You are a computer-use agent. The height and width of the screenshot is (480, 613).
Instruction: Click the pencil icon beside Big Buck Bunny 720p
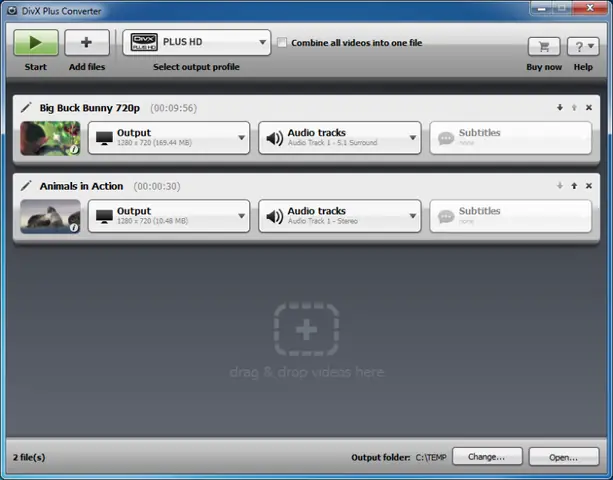pos(26,107)
